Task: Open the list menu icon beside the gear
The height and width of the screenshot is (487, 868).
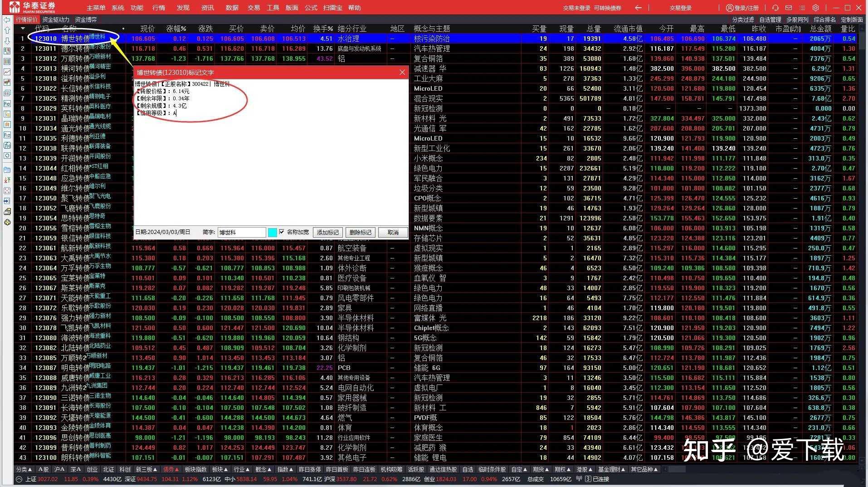Action: point(802,8)
